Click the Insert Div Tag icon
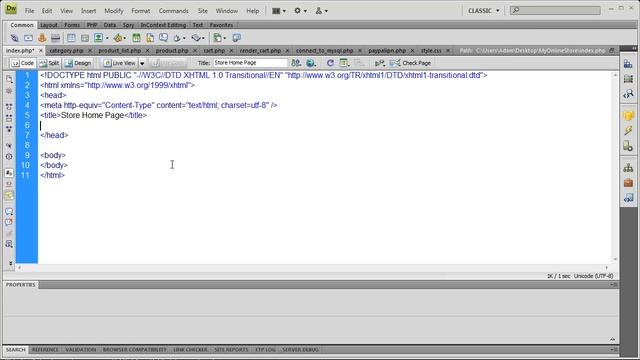 click(x=84, y=38)
